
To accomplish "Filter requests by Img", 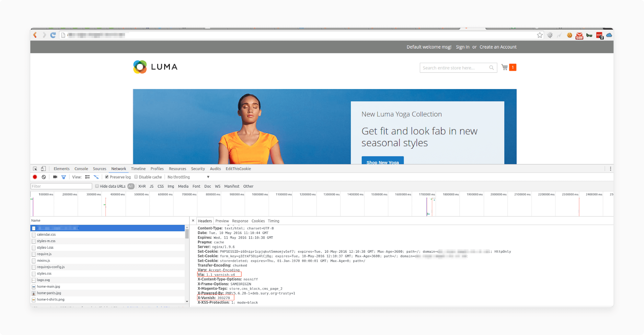I will (171, 186).
